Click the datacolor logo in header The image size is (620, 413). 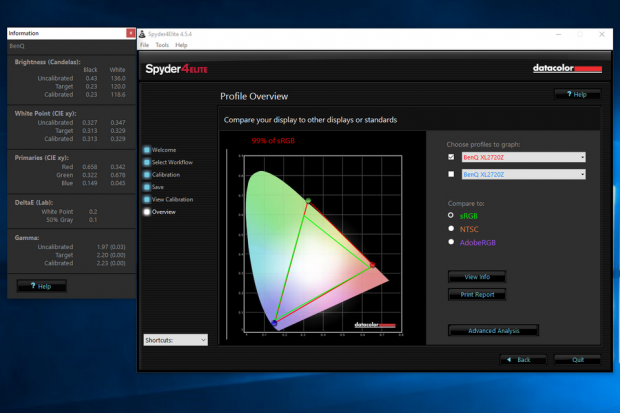[x=567, y=69]
